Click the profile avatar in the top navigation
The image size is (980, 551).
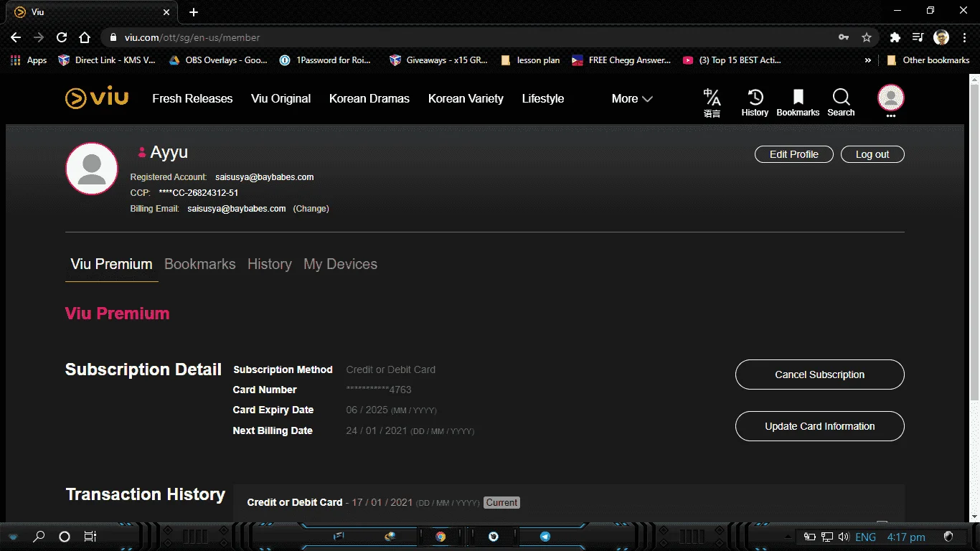pyautogui.click(x=891, y=98)
